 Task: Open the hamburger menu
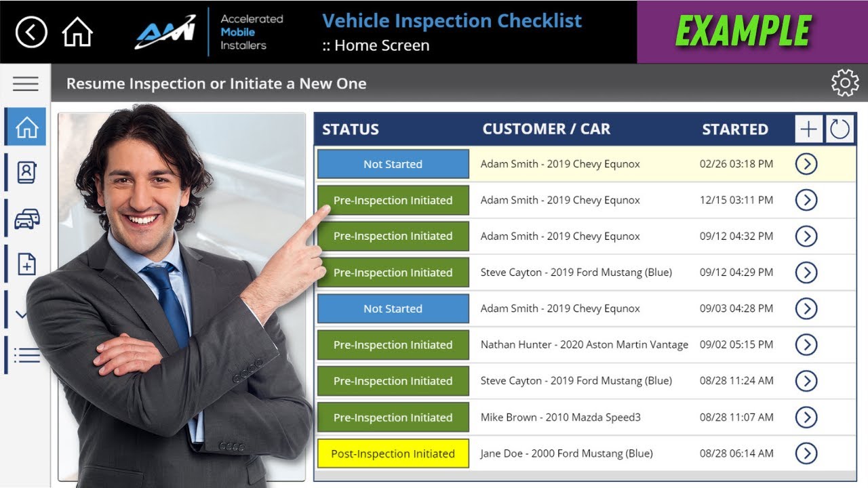[x=26, y=83]
